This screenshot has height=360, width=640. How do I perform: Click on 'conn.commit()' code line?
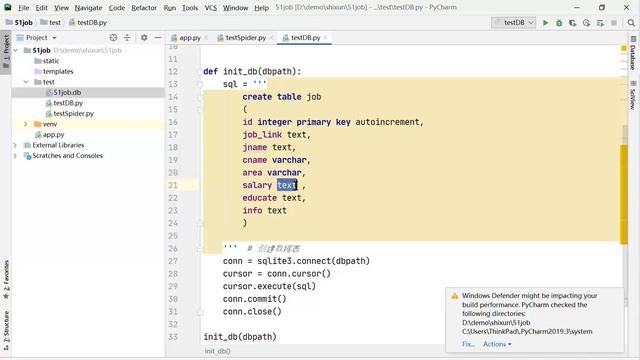(254, 299)
